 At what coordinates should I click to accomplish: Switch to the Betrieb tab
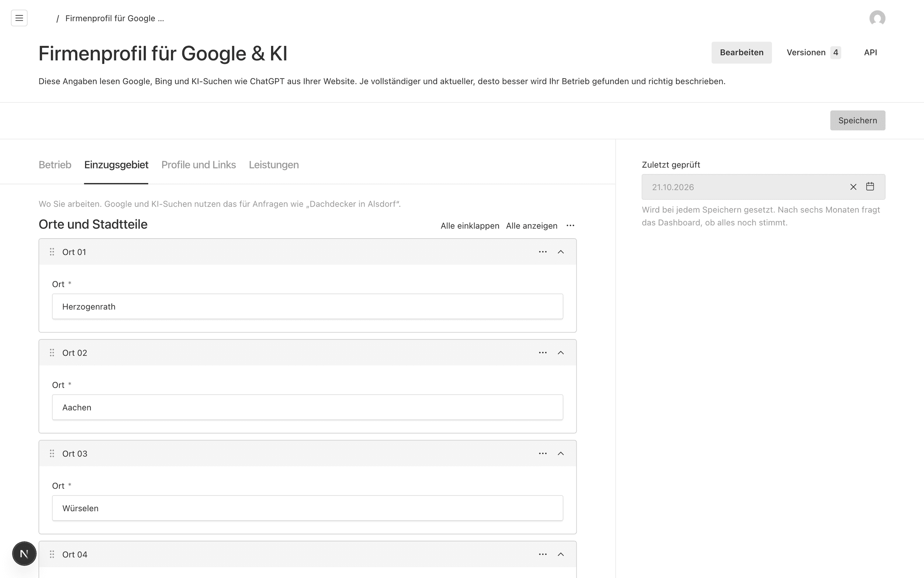[55, 165]
